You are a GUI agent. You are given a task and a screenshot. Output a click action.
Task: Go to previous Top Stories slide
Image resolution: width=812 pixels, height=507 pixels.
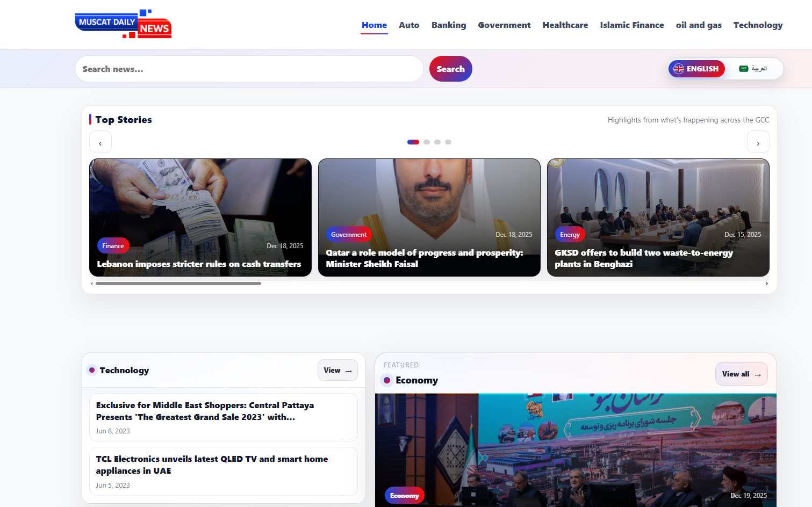[100, 143]
